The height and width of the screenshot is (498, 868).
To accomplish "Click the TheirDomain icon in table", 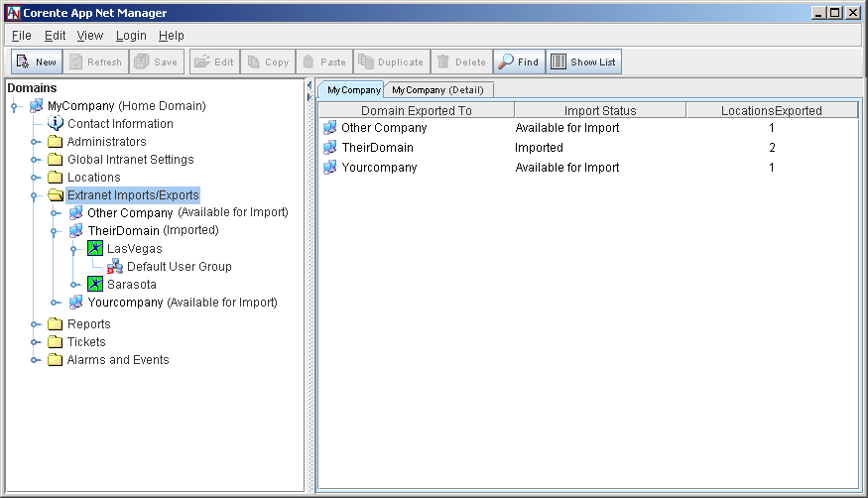I will (x=330, y=147).
